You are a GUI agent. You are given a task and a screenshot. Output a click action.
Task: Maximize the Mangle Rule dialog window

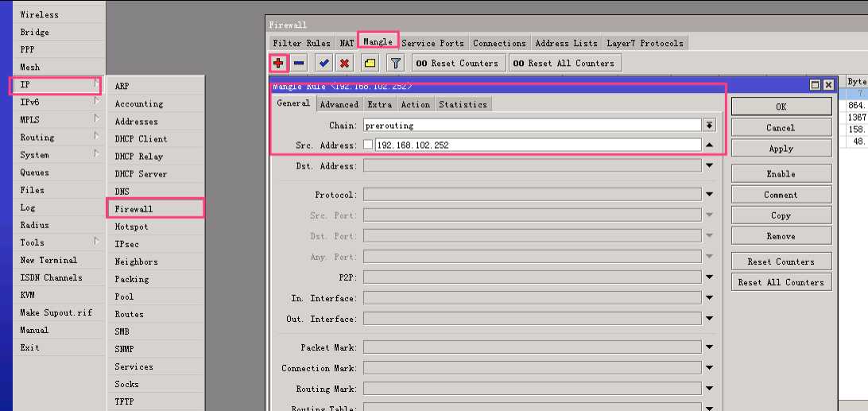[815, 85]
